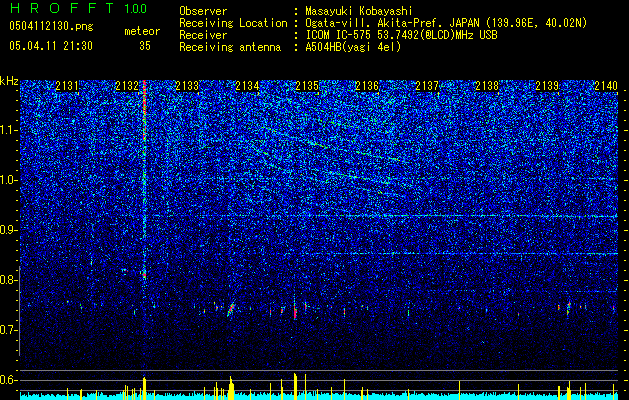Click the 0.9 kHz axis label

[x=9, y=230]
